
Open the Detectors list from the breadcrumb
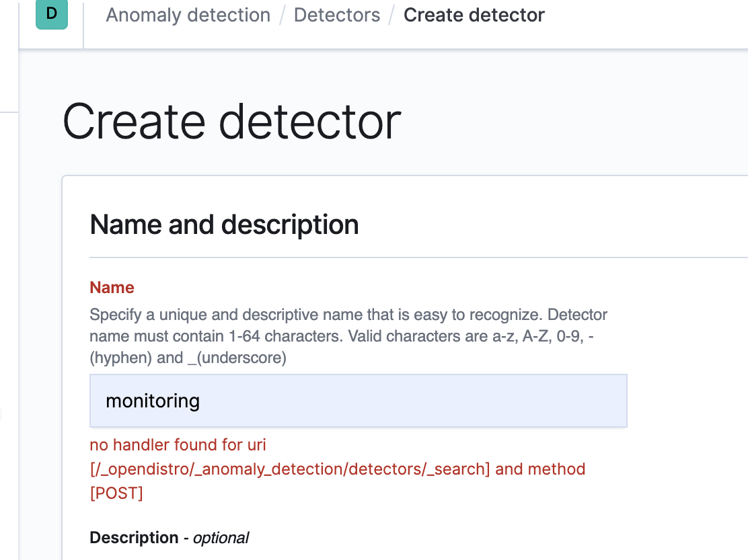(336, 15)
